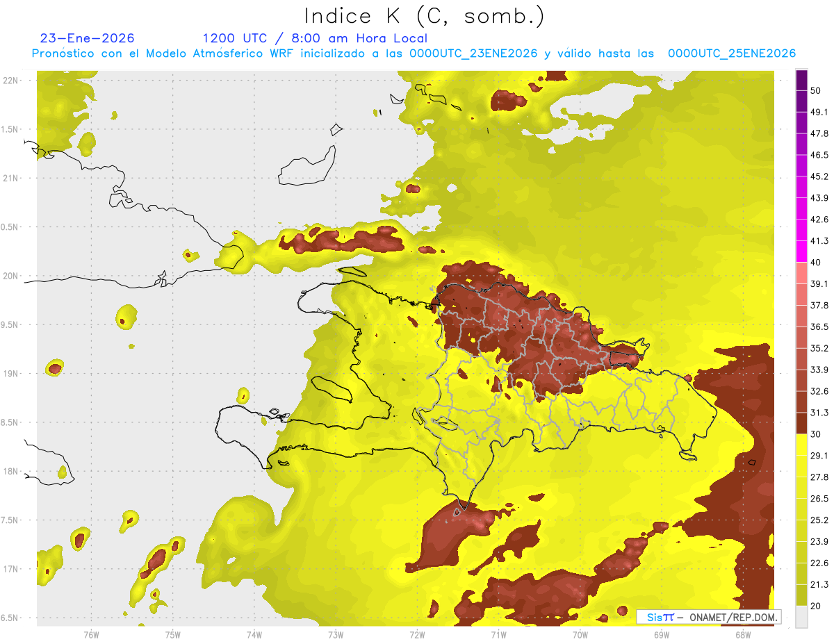Screen dimensions: 834x644
Task: Click the longitude label "73W"
Action: [335, 634]
